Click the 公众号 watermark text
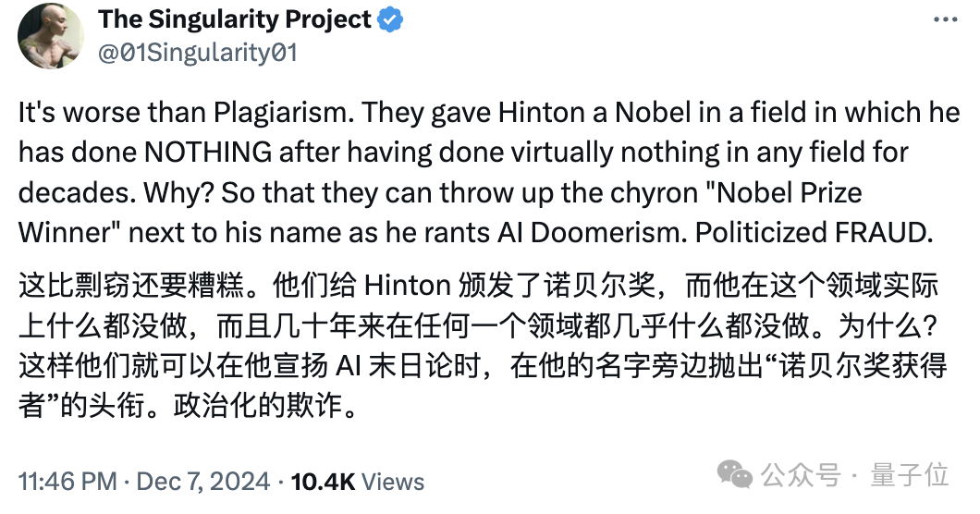 point(802,475)
